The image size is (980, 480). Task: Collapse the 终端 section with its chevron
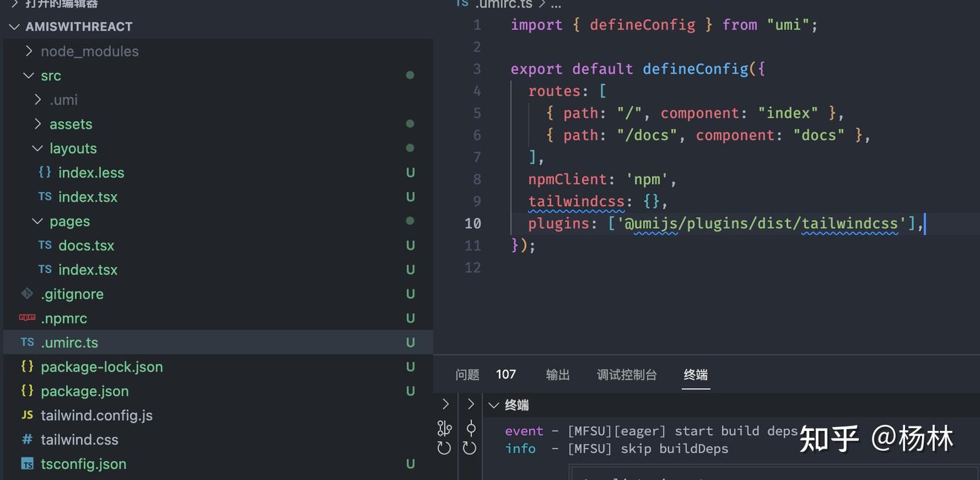click(493, 404)
